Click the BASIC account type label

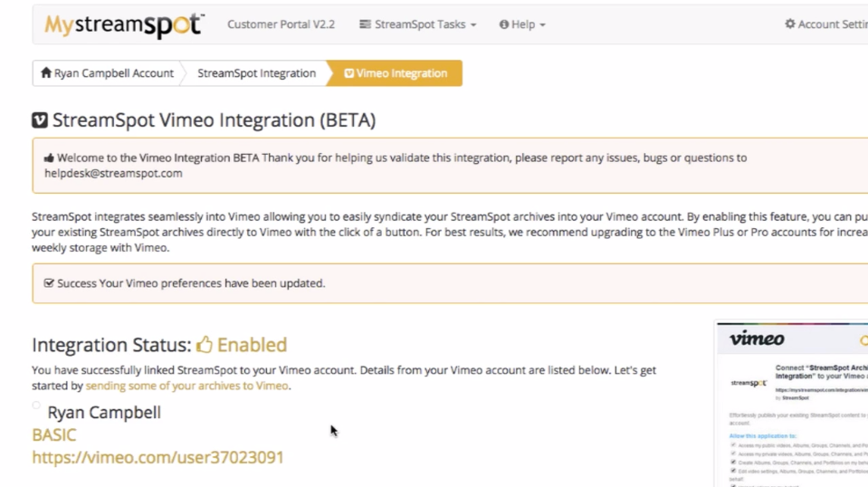click(x=53, y=435)
